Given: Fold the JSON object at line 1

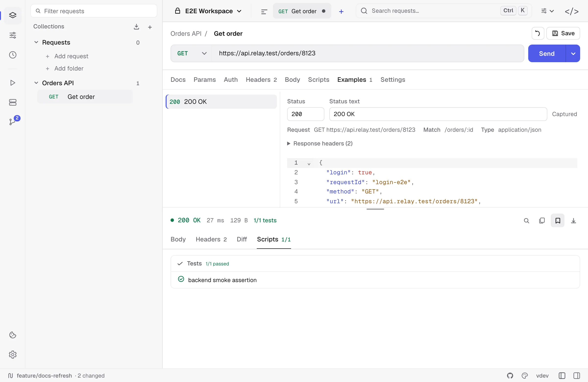Looking at the screenshot, I should coord(309,164).
